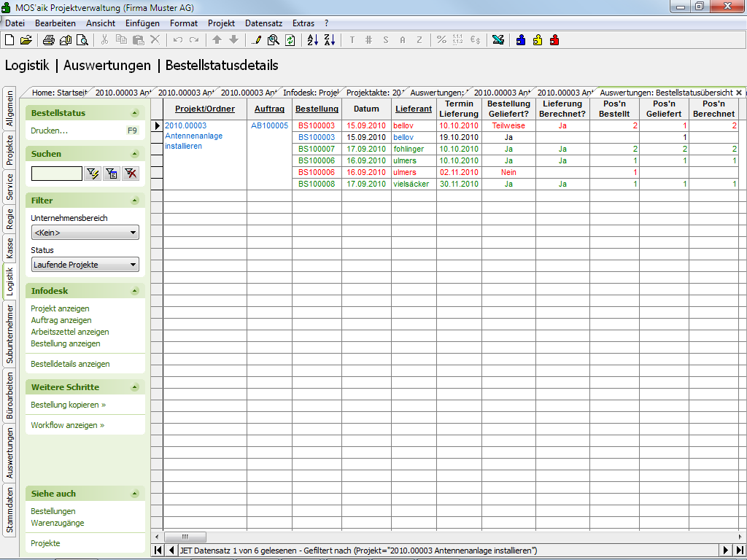747x560 pixels.
Task: Open the Bearbeiten menu
Action: click(x=55, y=23)
